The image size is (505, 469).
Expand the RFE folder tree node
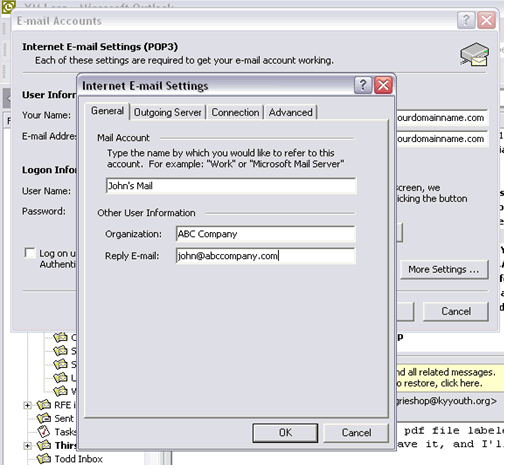pos(28,405)
